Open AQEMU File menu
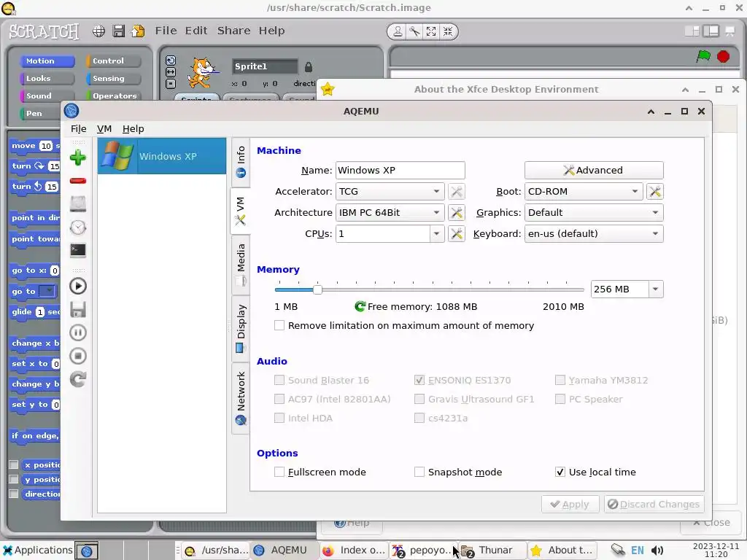Viewport: 747px width, 560px height. pos(79,128)
